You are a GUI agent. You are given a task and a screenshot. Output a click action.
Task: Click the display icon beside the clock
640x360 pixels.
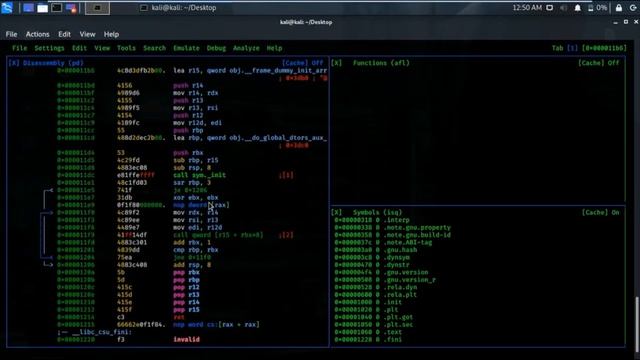click(550, 8)
